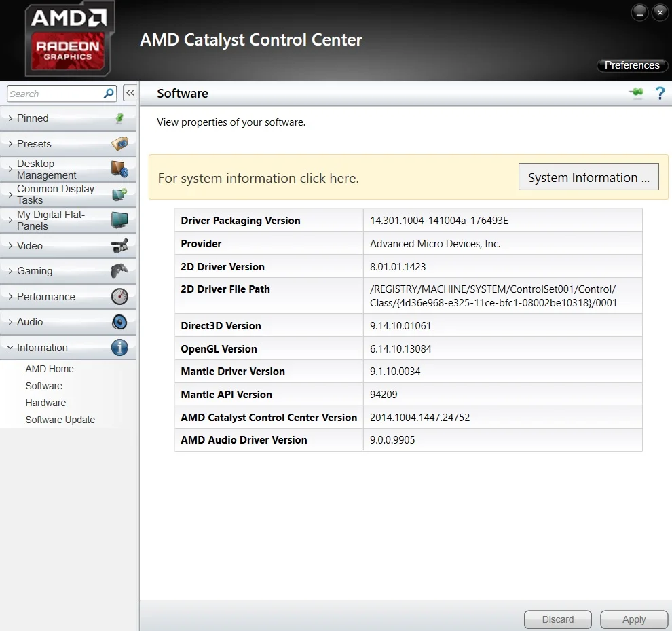Go to AMD Home page
The image size is (672, 631).
[50, 369]
